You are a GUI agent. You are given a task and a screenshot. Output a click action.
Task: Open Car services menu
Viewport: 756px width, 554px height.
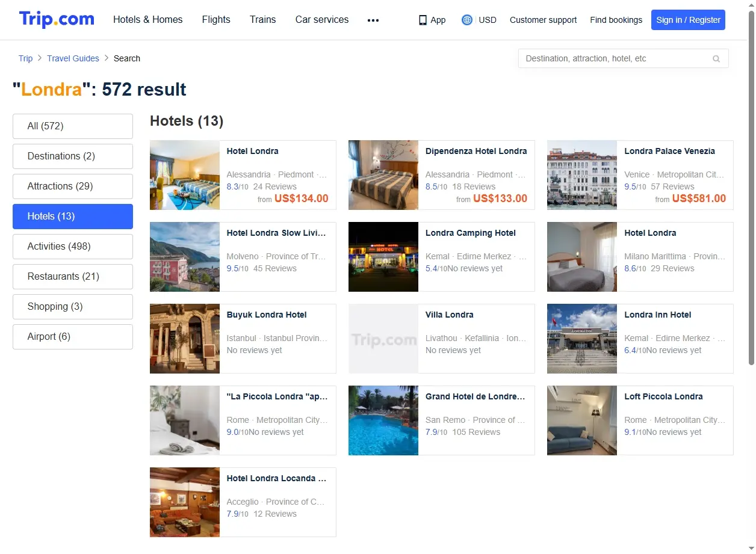[322, 20]
